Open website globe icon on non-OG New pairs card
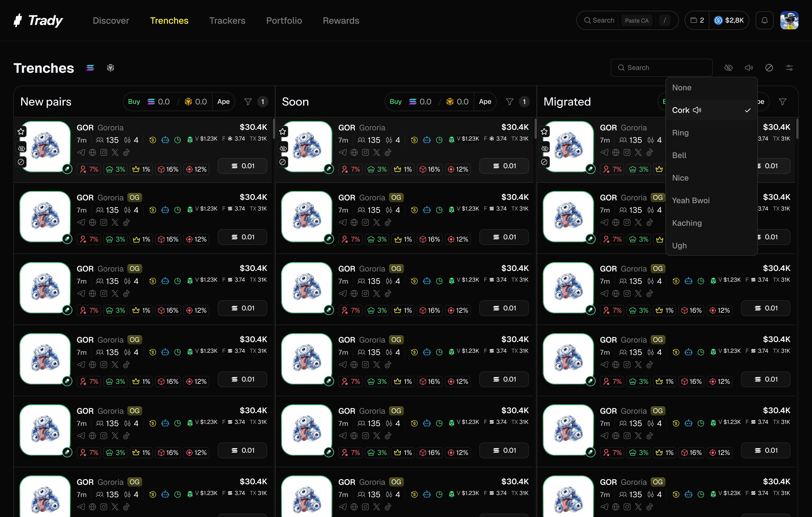Image resolution: width=812 pixels, height=517 pixels. click(92, 153)
